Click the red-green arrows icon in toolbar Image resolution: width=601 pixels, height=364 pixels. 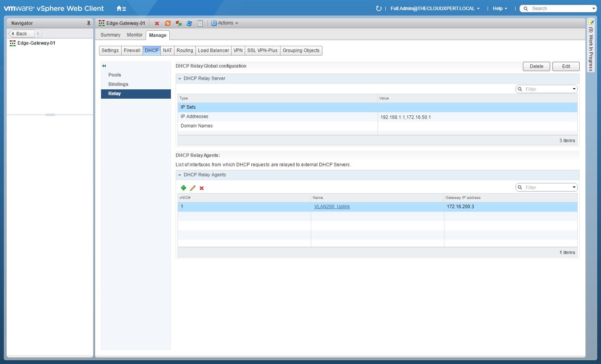(x=179, y=23)
